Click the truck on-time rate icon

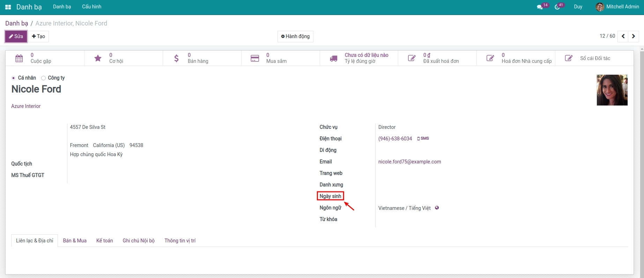334,59
